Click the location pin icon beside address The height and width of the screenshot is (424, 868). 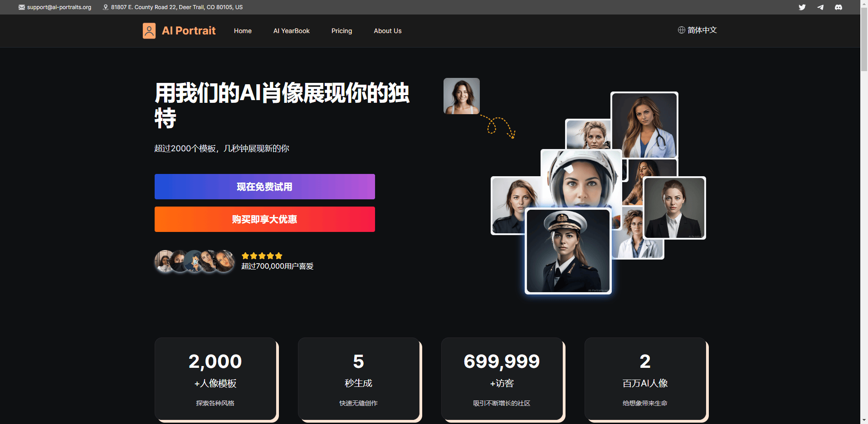[x=106, y=7]
